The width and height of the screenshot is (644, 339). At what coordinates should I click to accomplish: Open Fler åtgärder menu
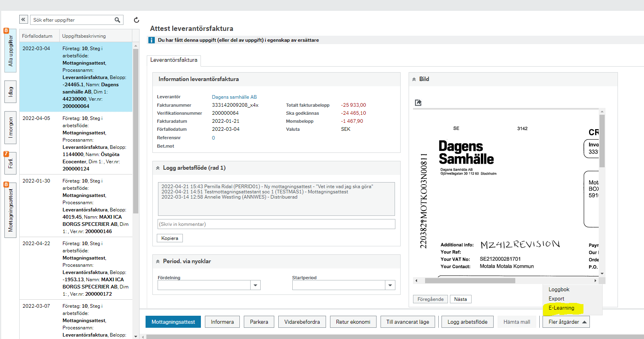point(566,322)
